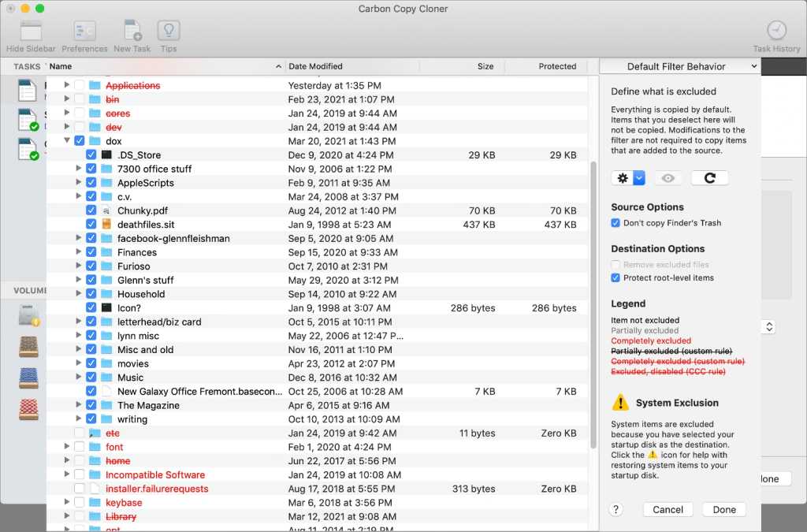The height and width of the screenshot is (532, 807).
Task: Sort by the Protected column header
Action: [546, 66]
